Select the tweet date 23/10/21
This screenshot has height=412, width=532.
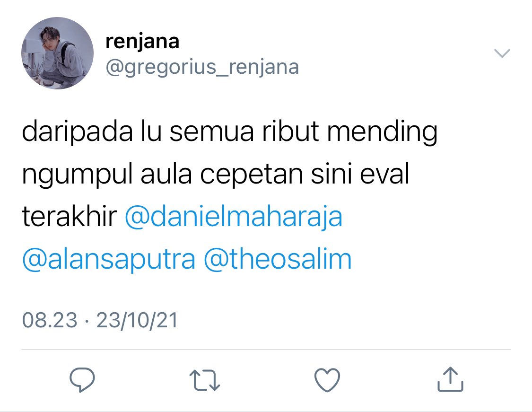click(137, 320)
